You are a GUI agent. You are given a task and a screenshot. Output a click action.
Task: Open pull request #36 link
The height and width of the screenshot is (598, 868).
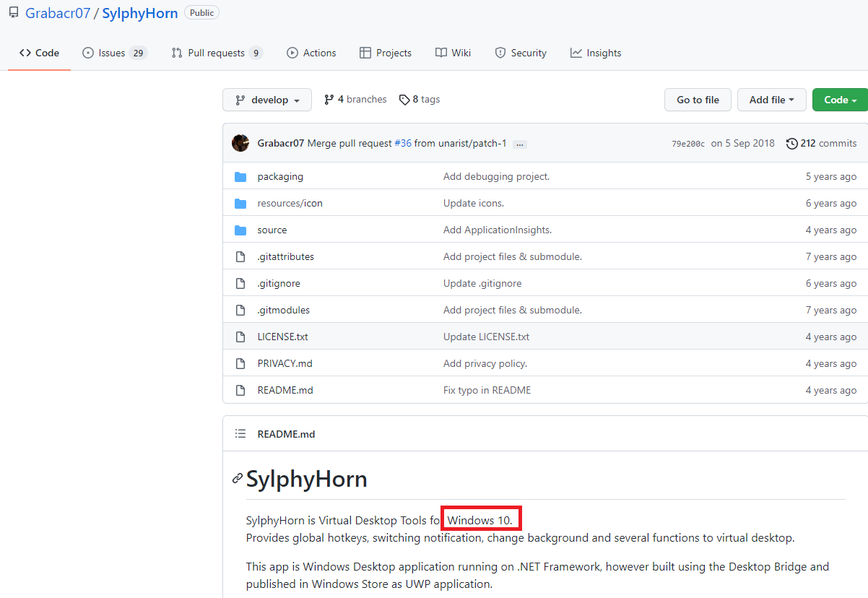(403, 143)
